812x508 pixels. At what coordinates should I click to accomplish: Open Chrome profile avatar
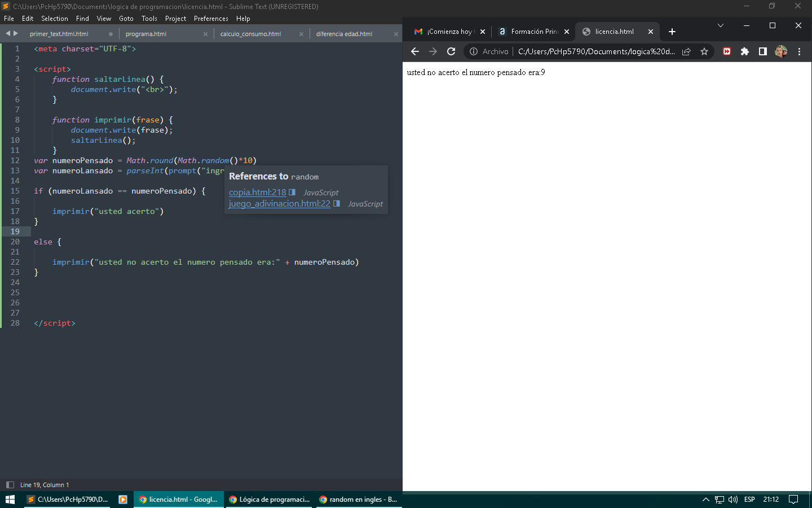tap(781, 51)
